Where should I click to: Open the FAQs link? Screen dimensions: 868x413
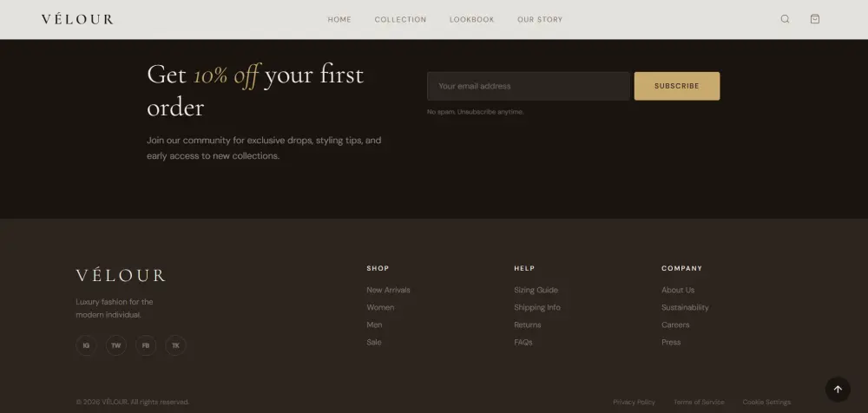(x=523, y=342)
